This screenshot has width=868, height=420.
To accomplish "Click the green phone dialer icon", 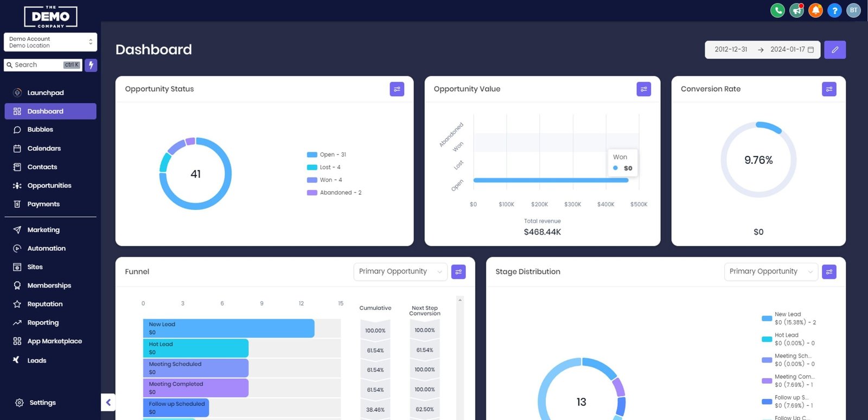I will click(x=777, y=10).
